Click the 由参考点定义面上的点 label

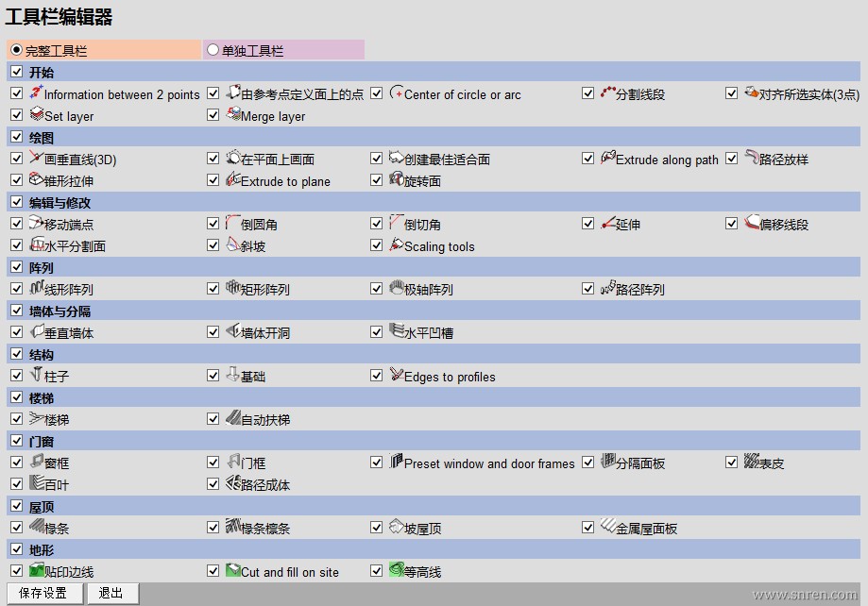pyautogui.click(x=302, y=94)
